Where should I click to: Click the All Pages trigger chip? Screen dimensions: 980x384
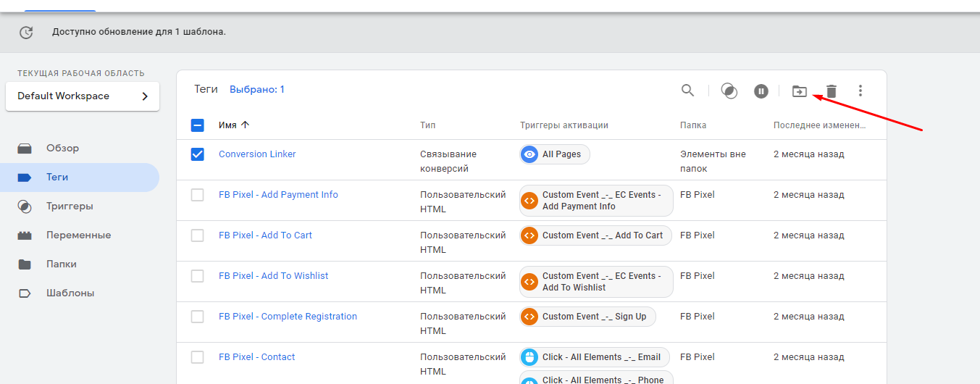tap(555, 154)
